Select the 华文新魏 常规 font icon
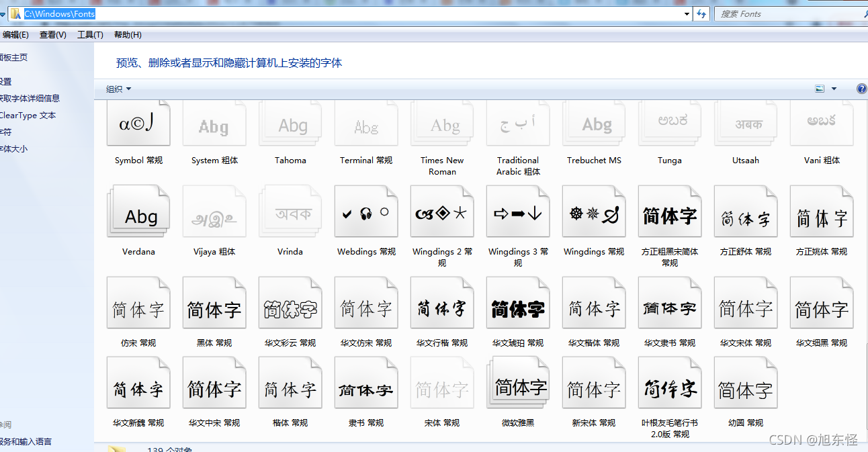 point(138,383)
